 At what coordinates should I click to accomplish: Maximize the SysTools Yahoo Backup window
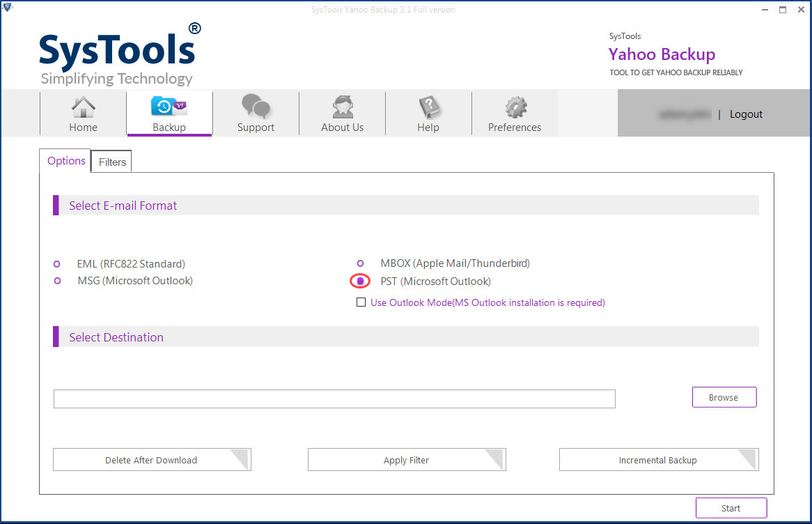(783, 9)
